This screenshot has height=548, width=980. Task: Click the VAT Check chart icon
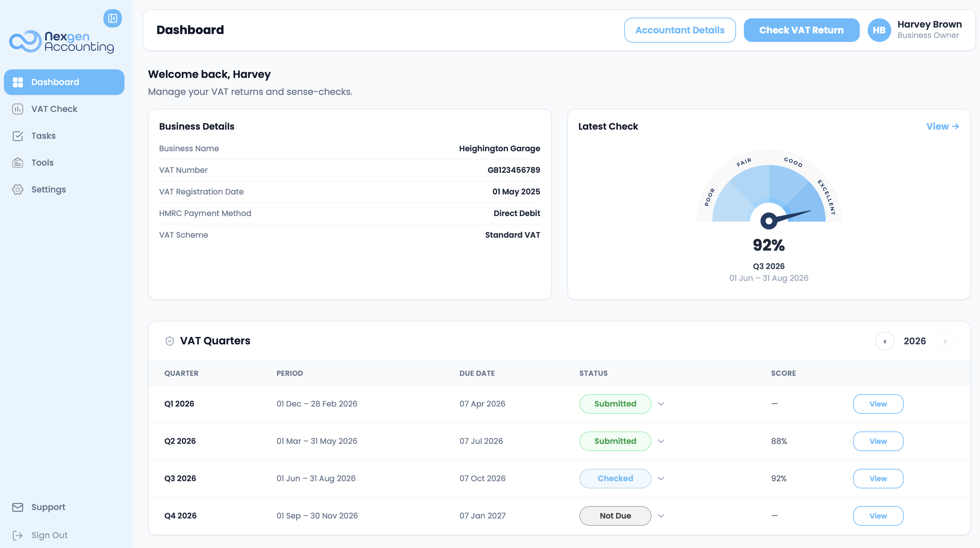[18, 109]
